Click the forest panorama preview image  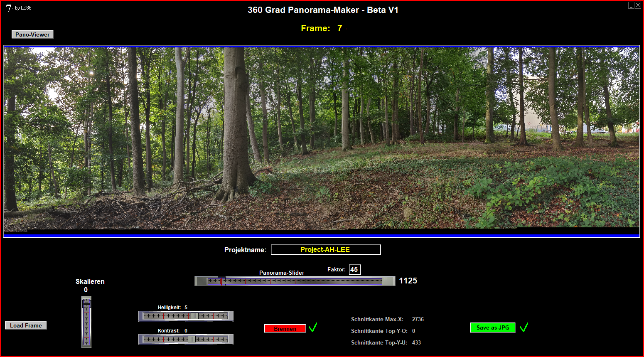pyautogui.click(x=322, y=139)
